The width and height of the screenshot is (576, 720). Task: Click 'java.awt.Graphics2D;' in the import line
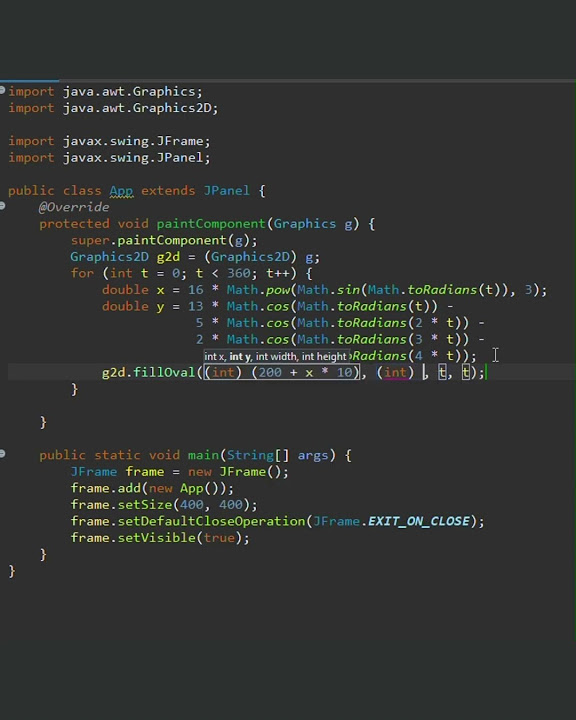click(140, 108)
